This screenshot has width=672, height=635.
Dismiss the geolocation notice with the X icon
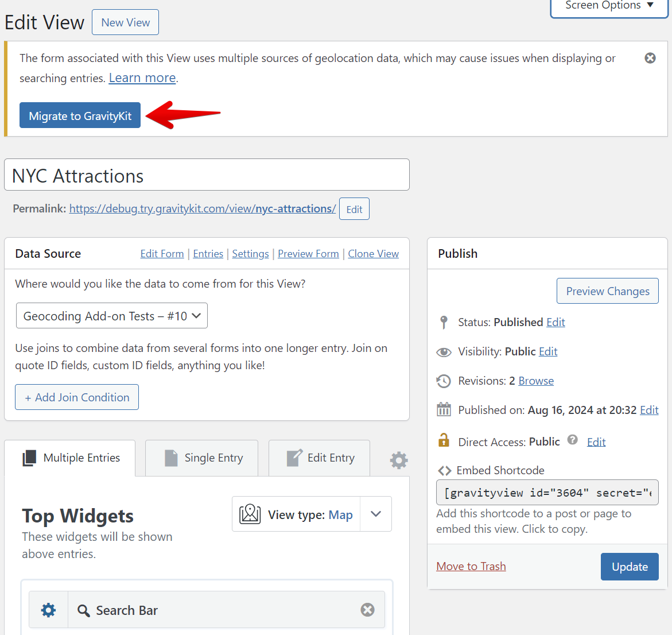[650, 58]
